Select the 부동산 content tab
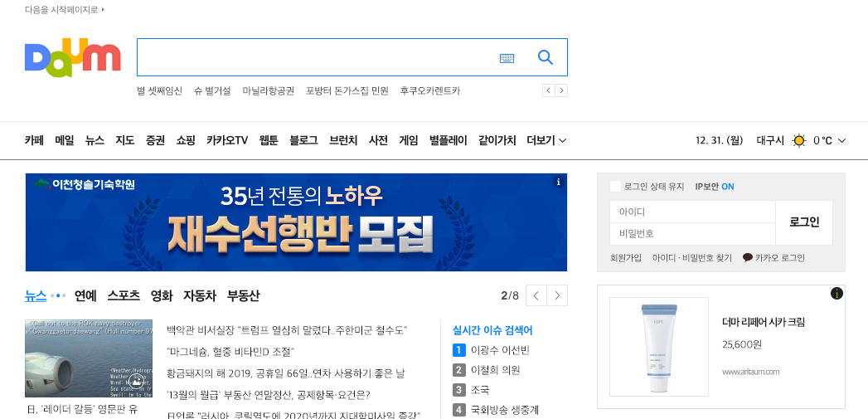 coord(244,296)
